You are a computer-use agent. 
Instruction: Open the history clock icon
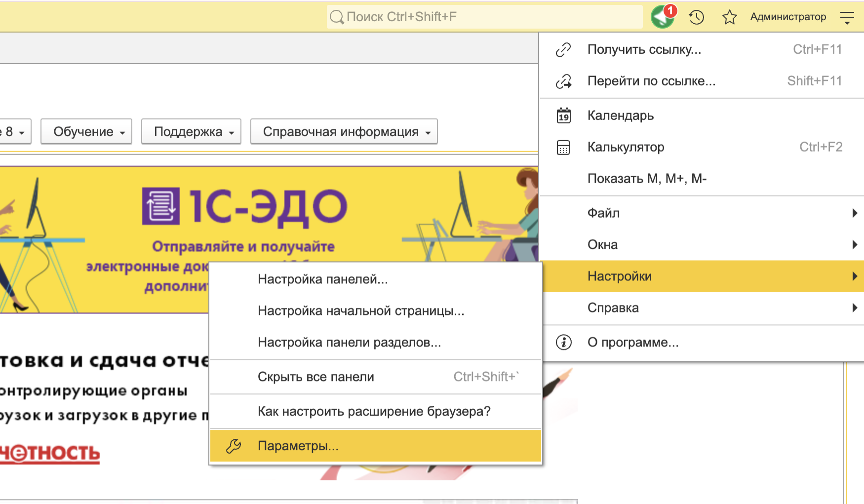tap(697, 17)
